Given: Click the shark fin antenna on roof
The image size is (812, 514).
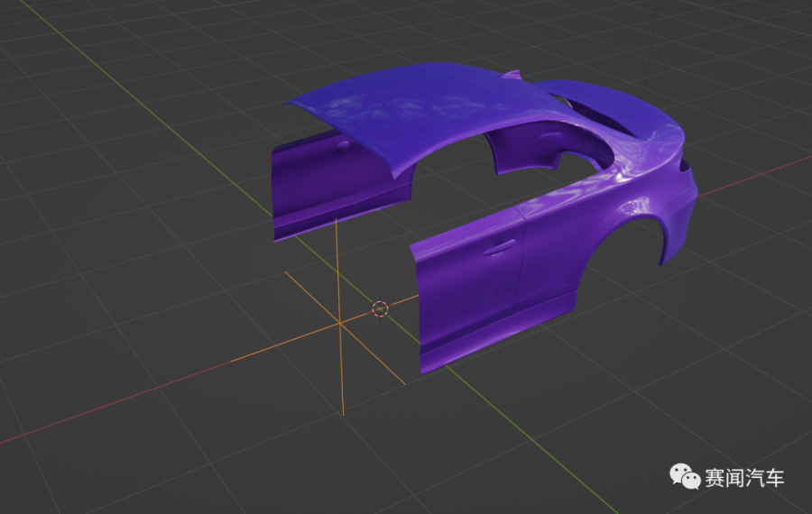Looking at the screenshot, I should click(x=514, y=75).
